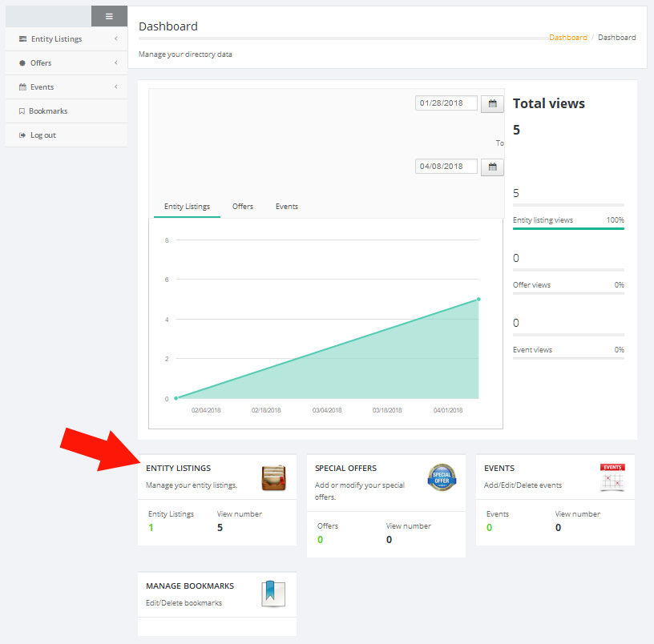The width and height of the screenshot is (654, 644).
Task: Click the green Offers count 0
Action: (320, 540)
